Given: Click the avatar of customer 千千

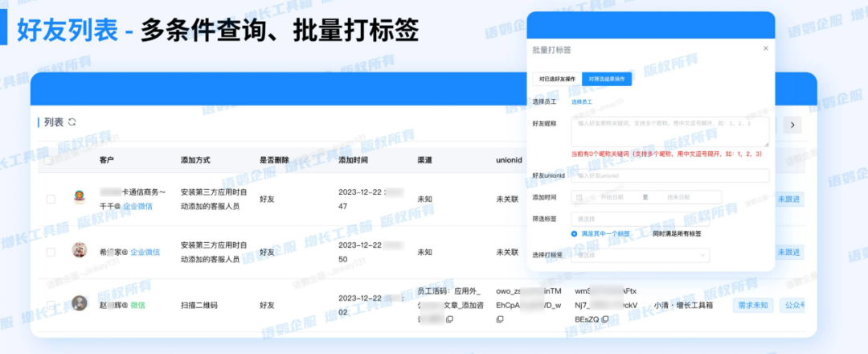Looking at the screenshot, I should (x=80, y=197).
